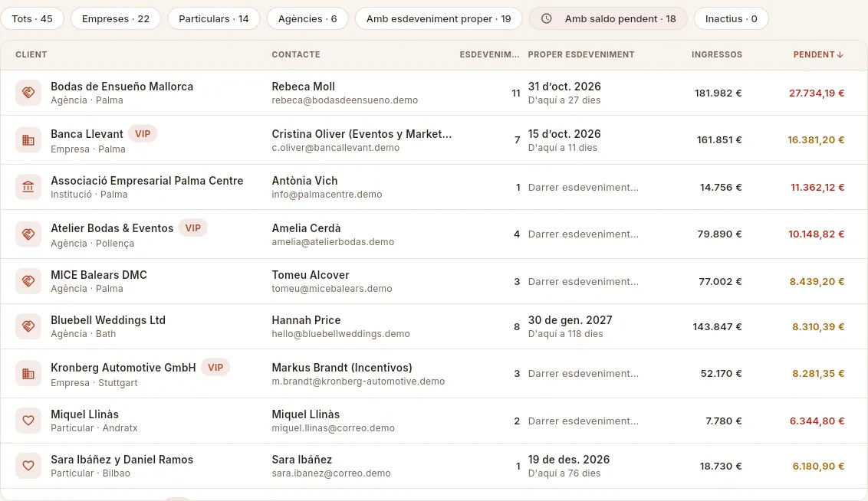Click next event date 30 de gen. 2027
This screenshot has width=868, height=501.
coord(570,320)
